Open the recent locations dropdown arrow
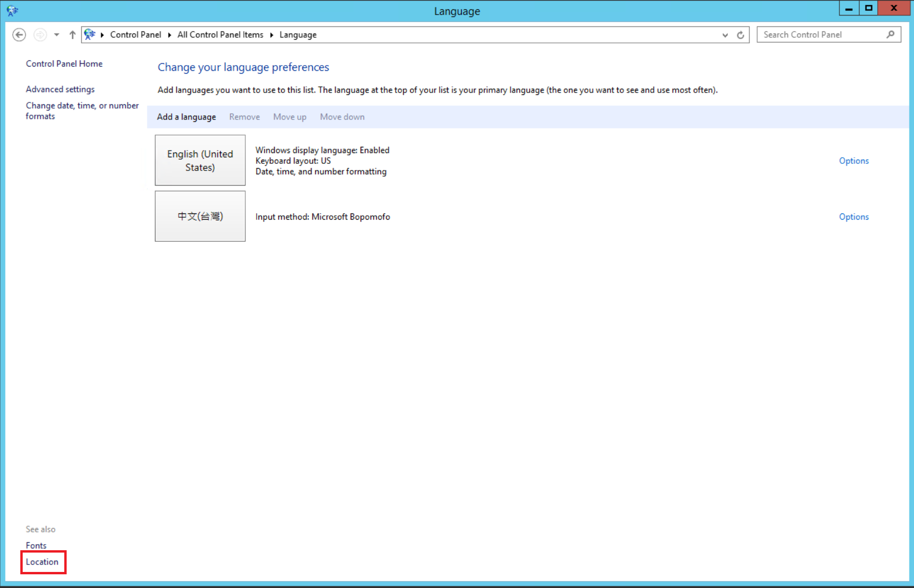 click(x=57, y=35)
